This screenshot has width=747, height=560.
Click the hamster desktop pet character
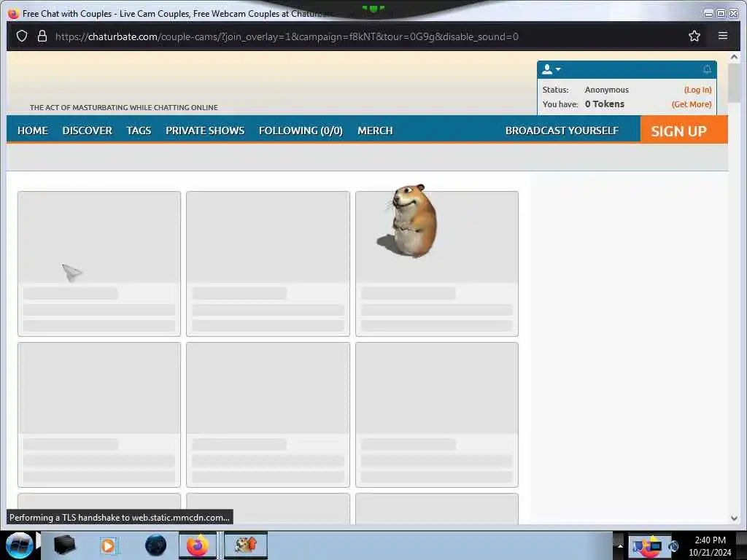(x=408, y=221)
